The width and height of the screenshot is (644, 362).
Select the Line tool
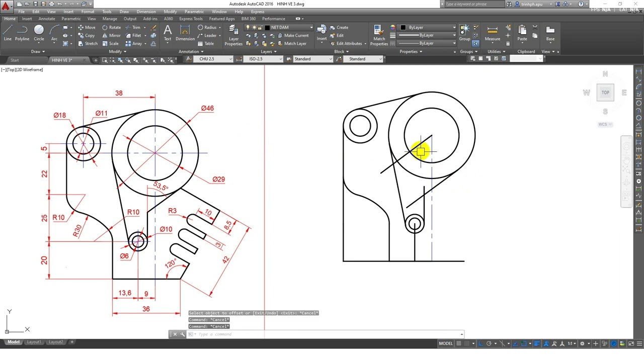click(8, 33)
